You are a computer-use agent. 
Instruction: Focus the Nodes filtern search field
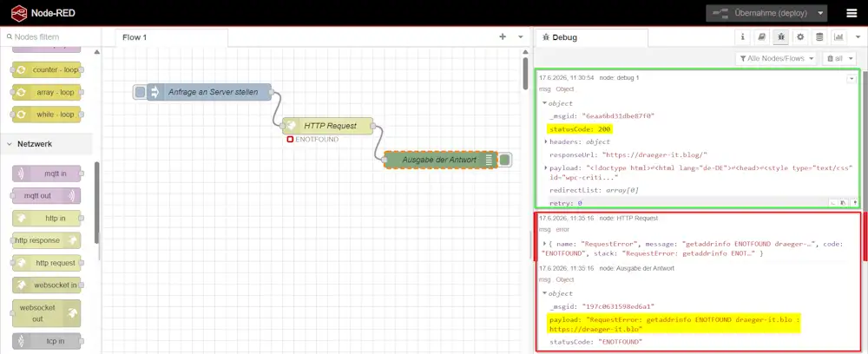[x=51, y=37]
